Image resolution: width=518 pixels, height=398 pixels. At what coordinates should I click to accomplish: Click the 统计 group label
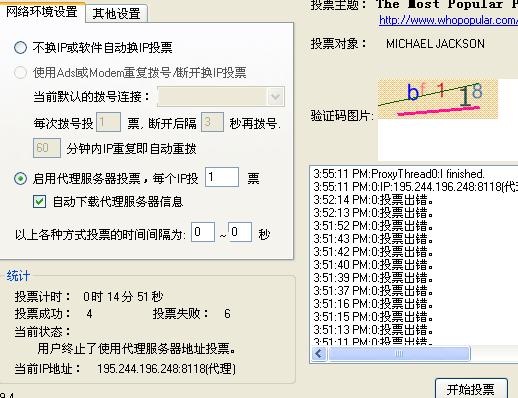pyautogui.click(x=18, y=276)
